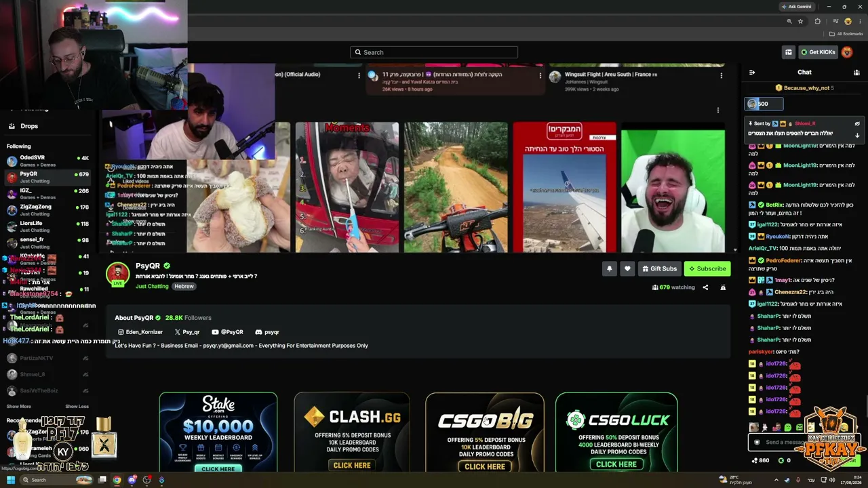Click PsyQR live avatar
868x488 pixels.
117,274
